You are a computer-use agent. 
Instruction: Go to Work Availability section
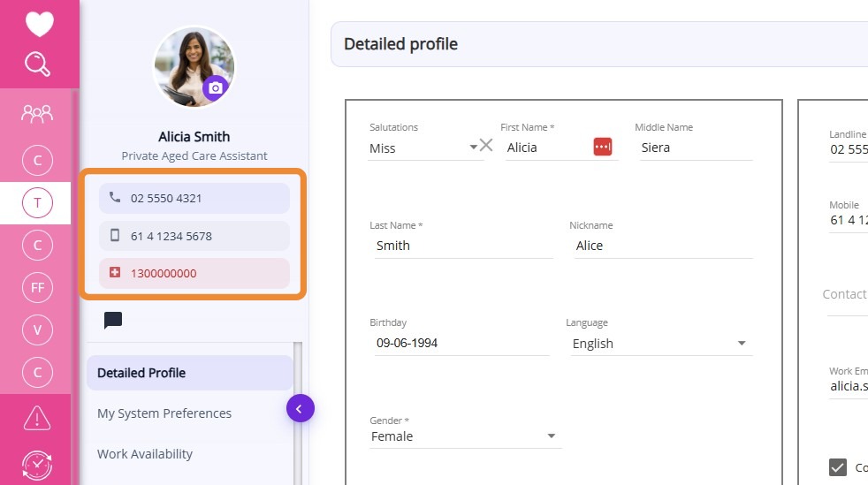coord(145,454)
